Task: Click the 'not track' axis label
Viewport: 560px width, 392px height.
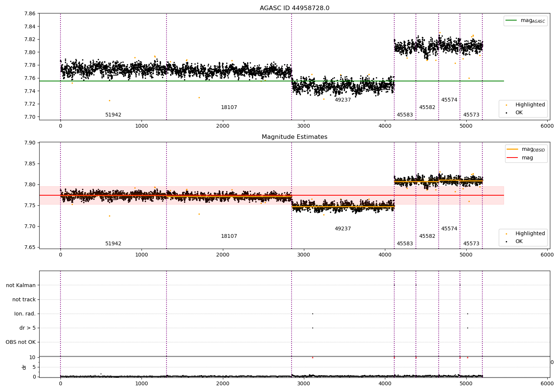Action: [x=24, y=299]
